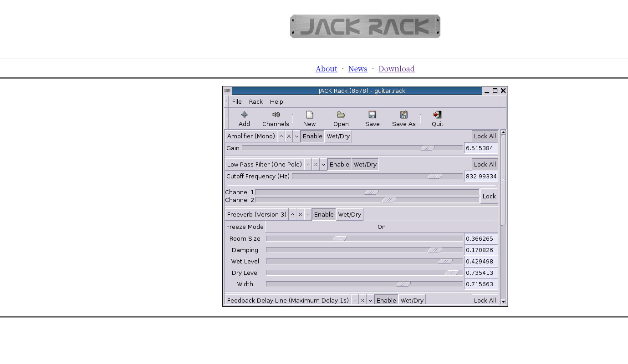Create a new rack with New icon

pyautogui.click(x=309, y=115)
